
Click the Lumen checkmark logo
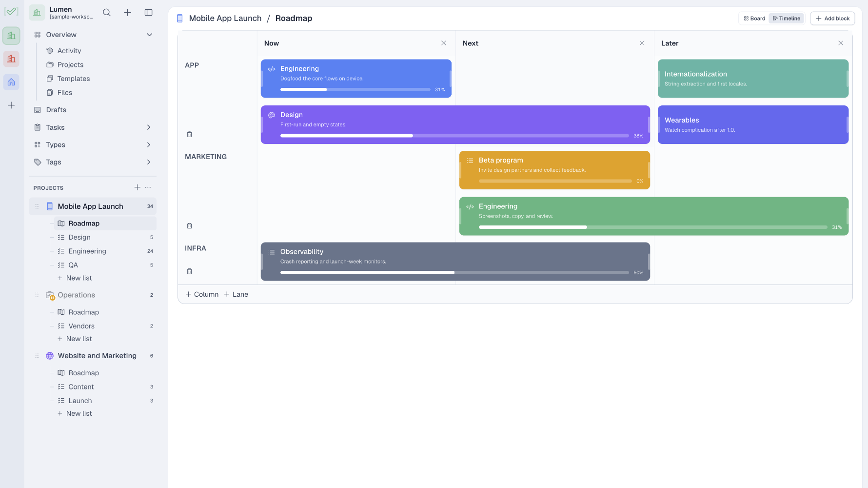pos(11,11)
